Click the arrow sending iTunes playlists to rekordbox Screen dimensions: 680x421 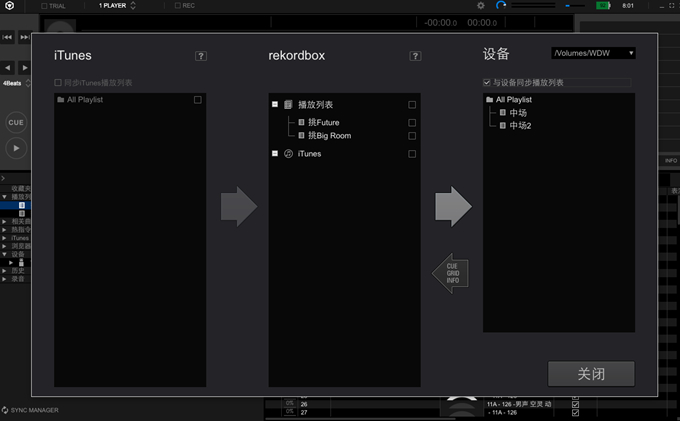point(238,206)
